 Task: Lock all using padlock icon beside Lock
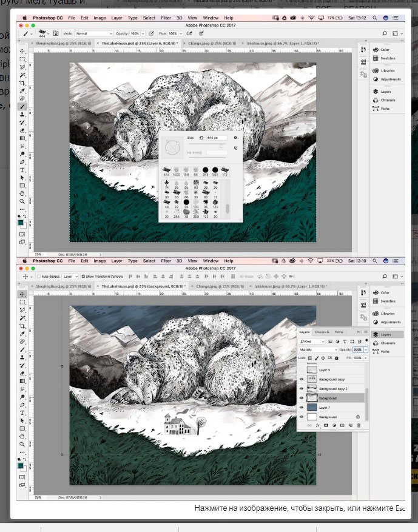click(337, 358)
